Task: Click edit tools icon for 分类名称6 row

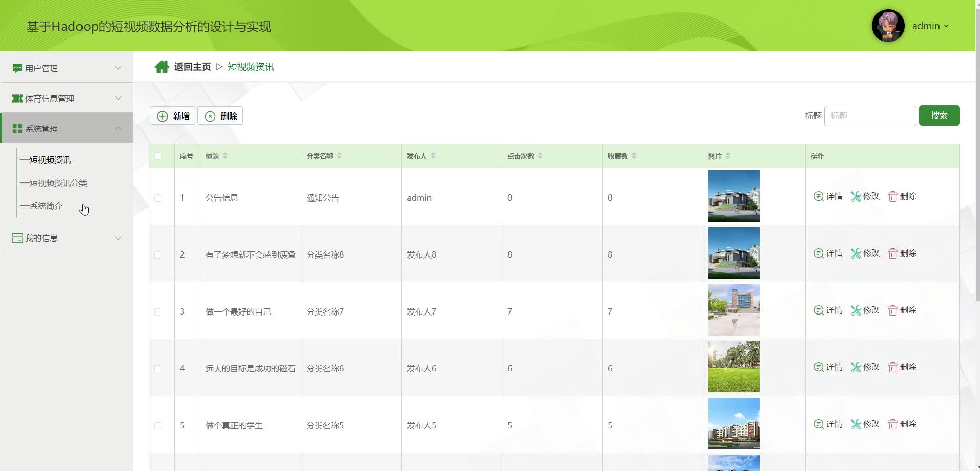Action: click(855, 367)
